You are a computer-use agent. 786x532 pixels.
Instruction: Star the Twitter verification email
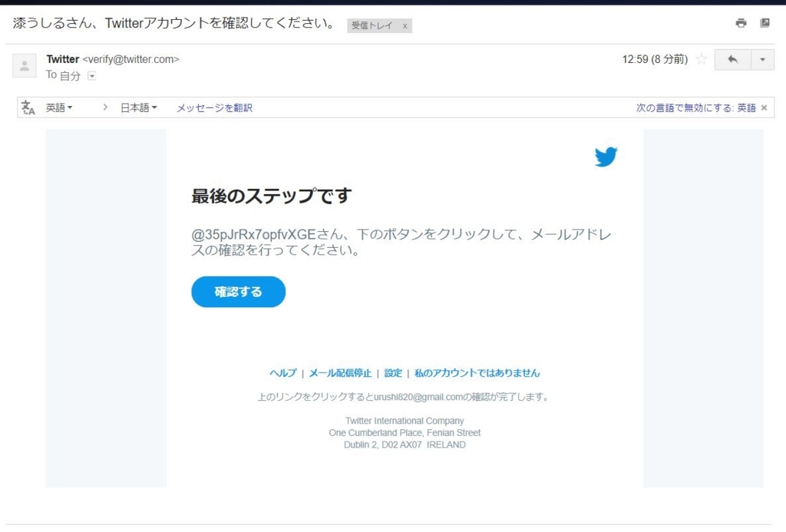700,59
